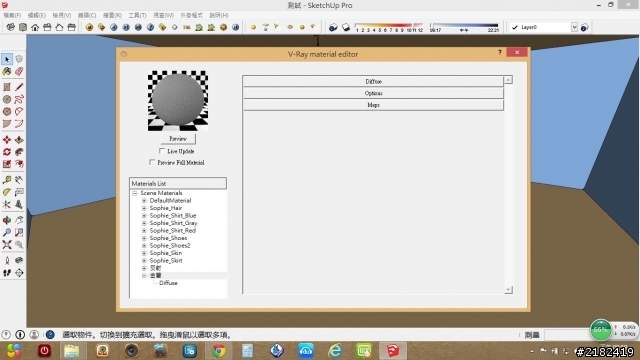640x360 pixels.
Task: Click the Preview button under sphere
Action: click(x=178, y=139)
